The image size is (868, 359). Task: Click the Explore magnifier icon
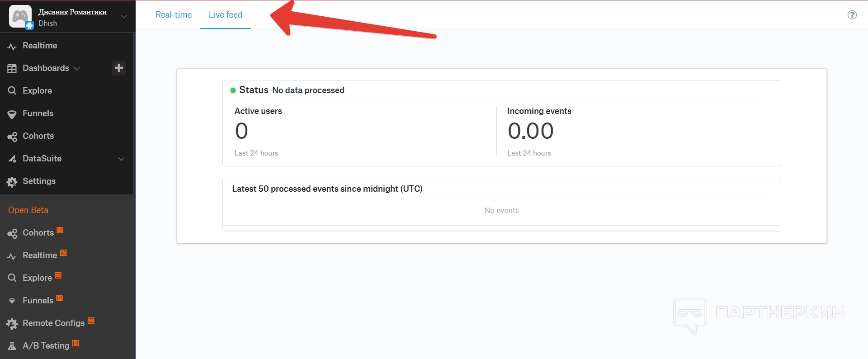click(12, 90)
